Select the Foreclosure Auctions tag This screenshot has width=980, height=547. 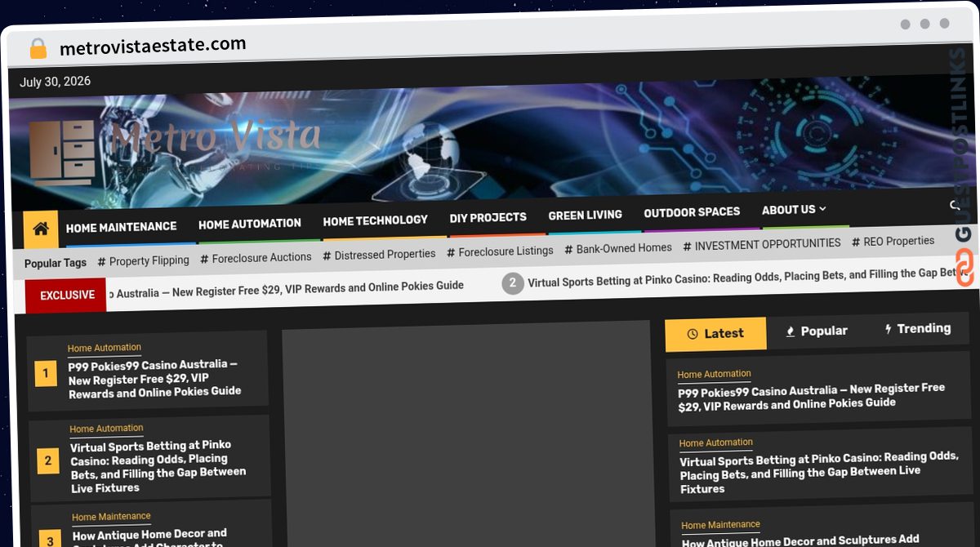tap(256, 257)
